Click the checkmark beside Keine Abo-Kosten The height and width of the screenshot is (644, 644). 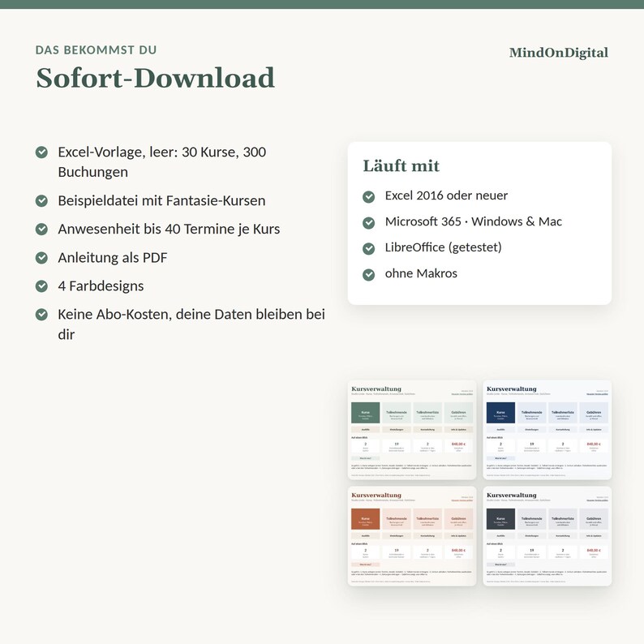pos(41,315)
